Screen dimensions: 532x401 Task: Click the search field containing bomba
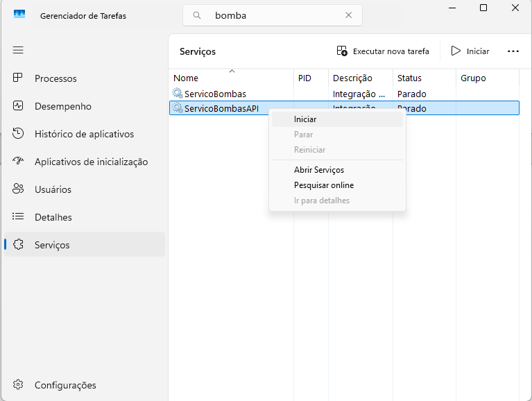tap(273, 15)
